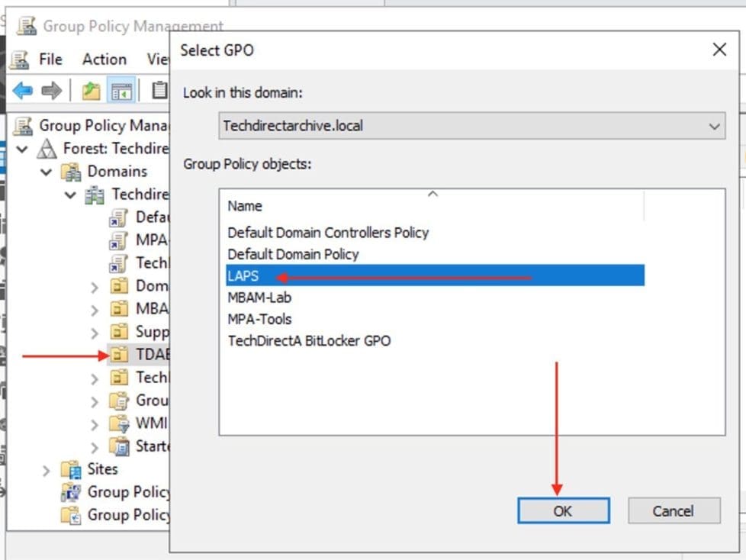Collapse the Domains tree node

coord(47,172)
